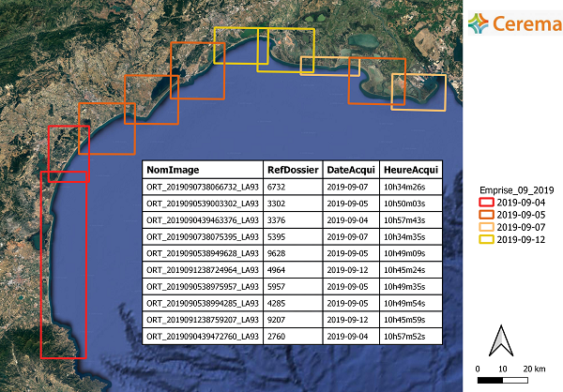Click the DateAcqui column header
Viewport: 563px width, 392px height.
pos(350,171)
